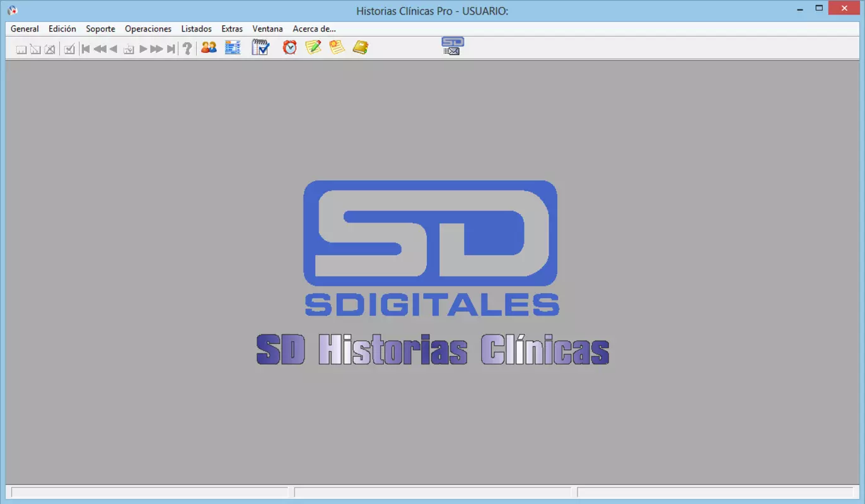Go to next record single right arrow
The height and width of the screenshot is (504, 865).
pyautogui.click(x=143, y=49)
